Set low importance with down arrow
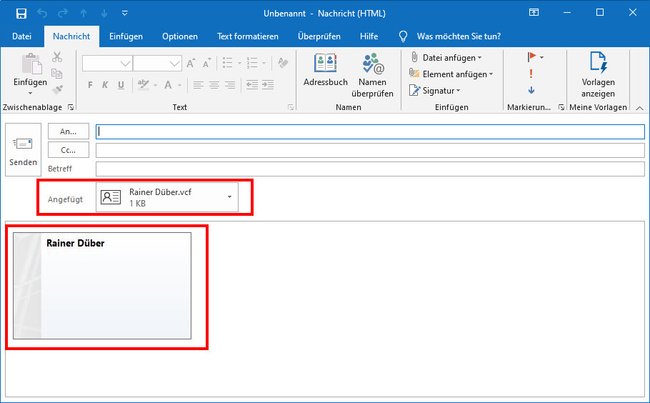Viewport: 650px width, 403px height. (531, 90)
